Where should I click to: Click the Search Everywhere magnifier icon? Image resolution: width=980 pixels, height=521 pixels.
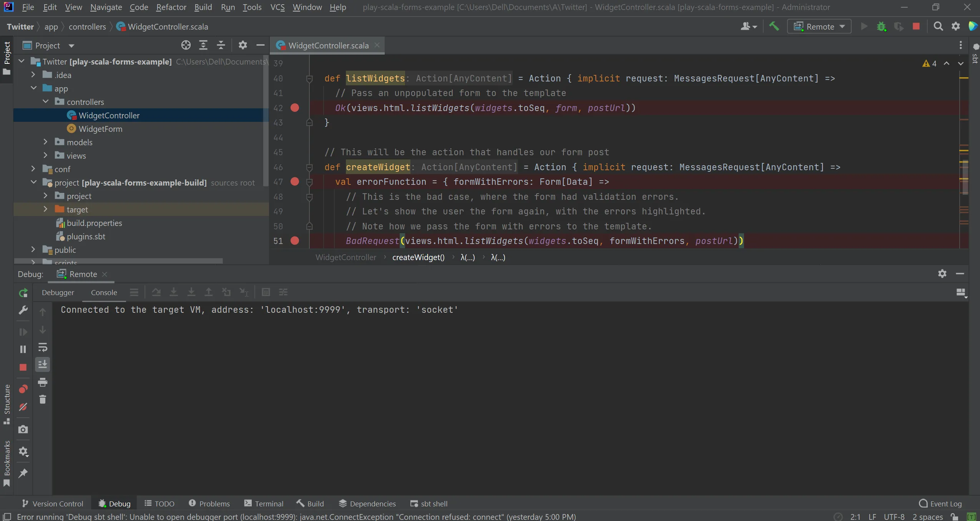[x=938, y=27]
